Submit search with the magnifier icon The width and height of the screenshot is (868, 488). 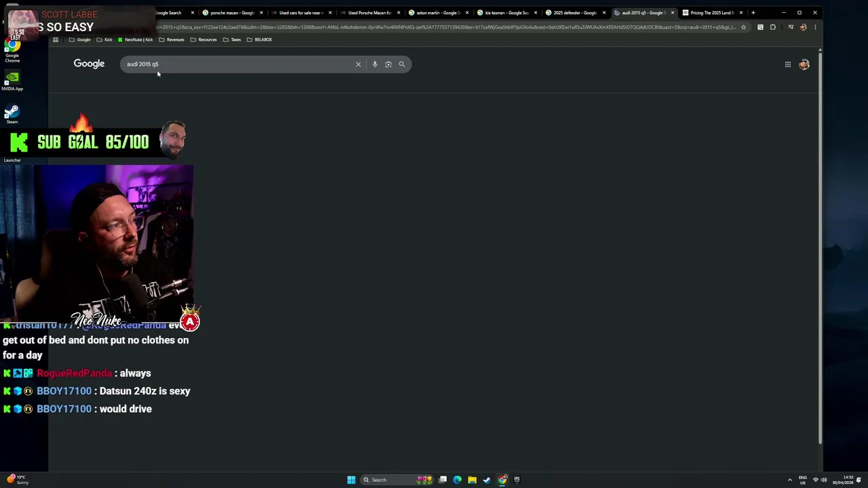point(401,64)
